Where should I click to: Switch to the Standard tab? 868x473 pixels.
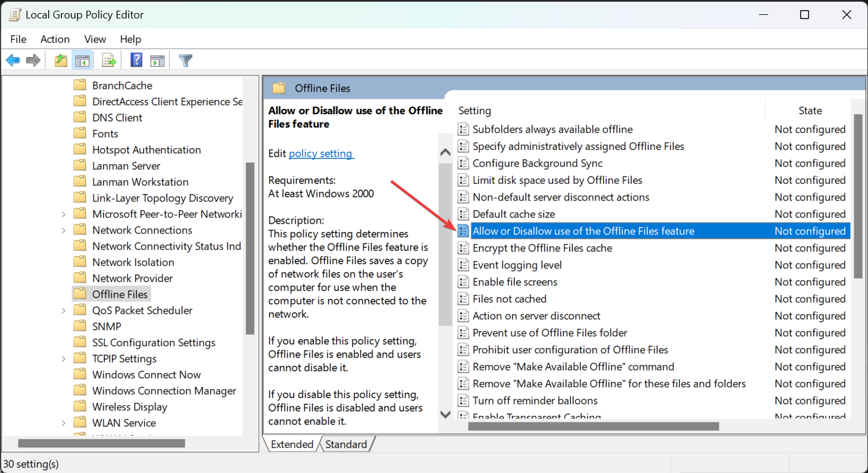coord(346,444)
